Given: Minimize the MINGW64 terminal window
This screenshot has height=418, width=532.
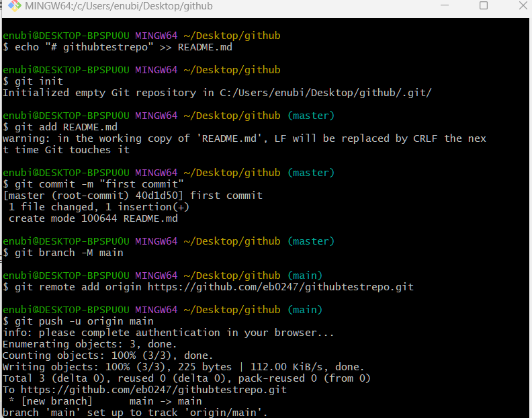Looking at the screenshot, I should point(445,5).
